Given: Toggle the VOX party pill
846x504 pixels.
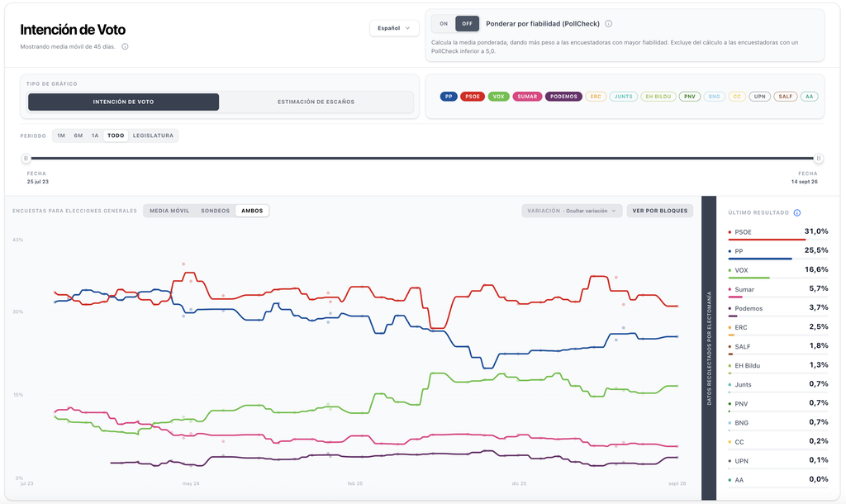Looking at the screenshot, I should tap(498, 97).
